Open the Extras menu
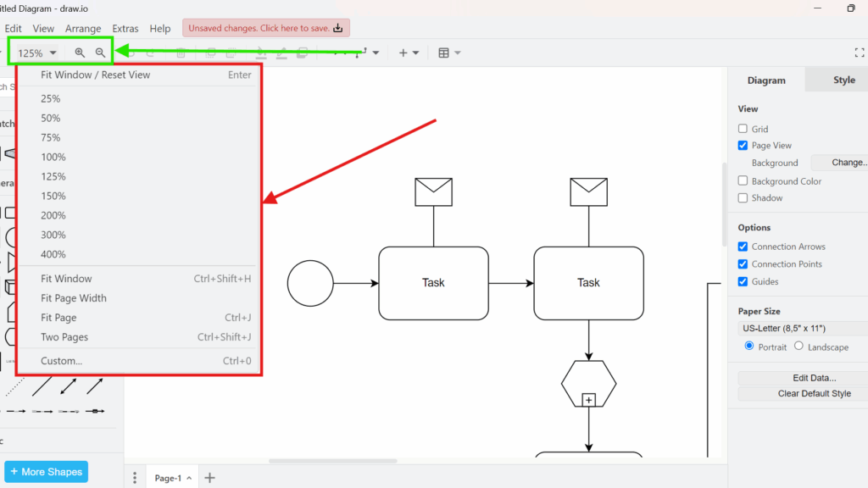The image size is (868, 488). [x=125, y=28]
